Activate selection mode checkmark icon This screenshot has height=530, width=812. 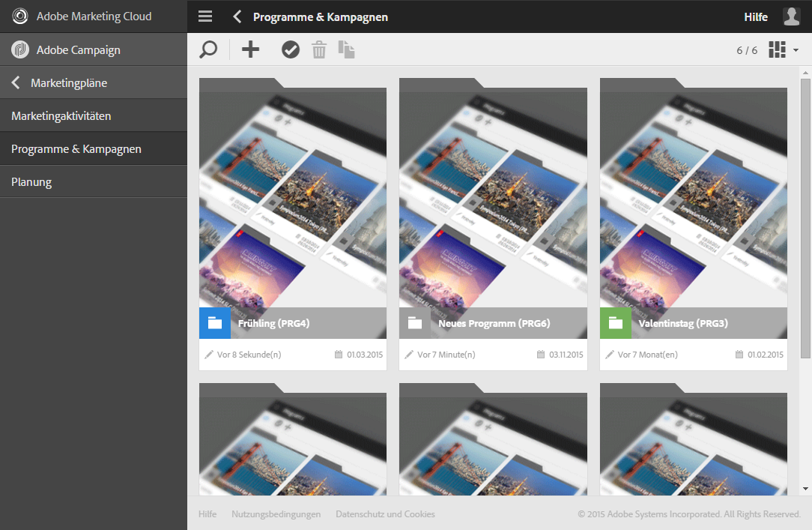pyautogui.click(x=291, y=49)
